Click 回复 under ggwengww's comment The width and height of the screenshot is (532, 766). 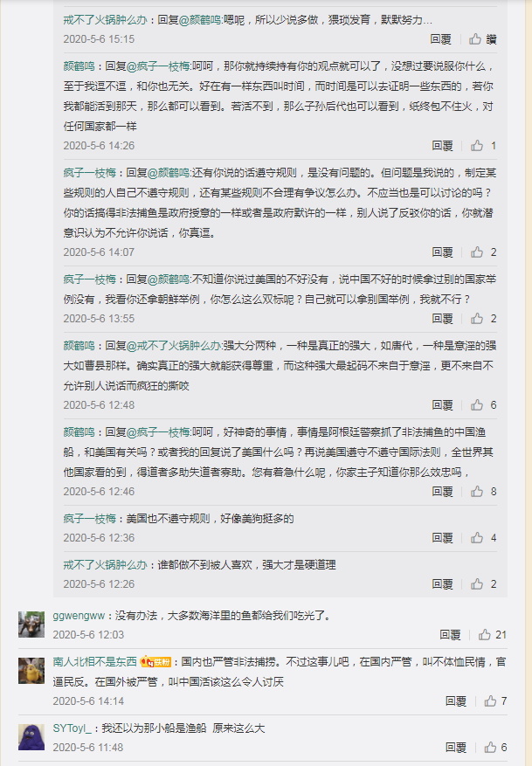click(x=450, y=635)
